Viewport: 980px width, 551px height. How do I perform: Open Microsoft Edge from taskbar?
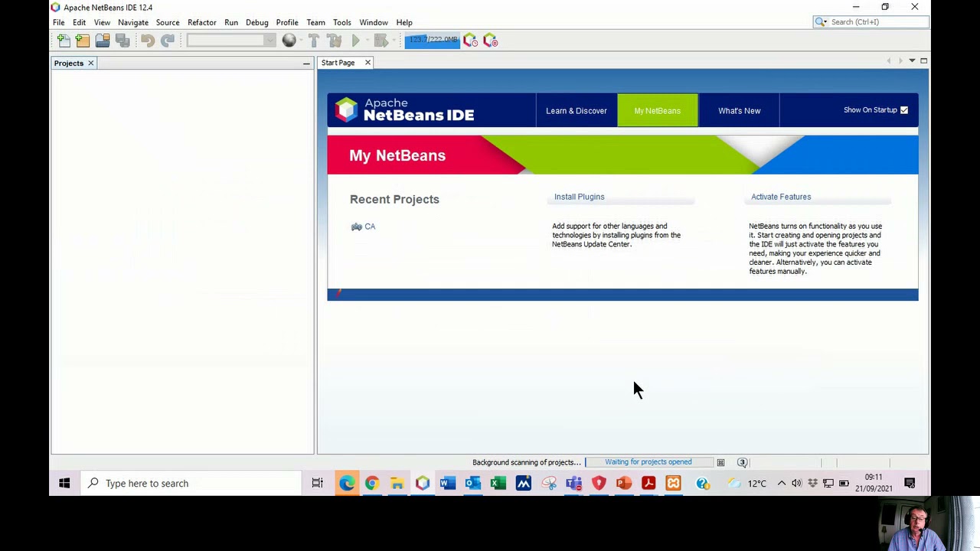(x=347, y=483)
